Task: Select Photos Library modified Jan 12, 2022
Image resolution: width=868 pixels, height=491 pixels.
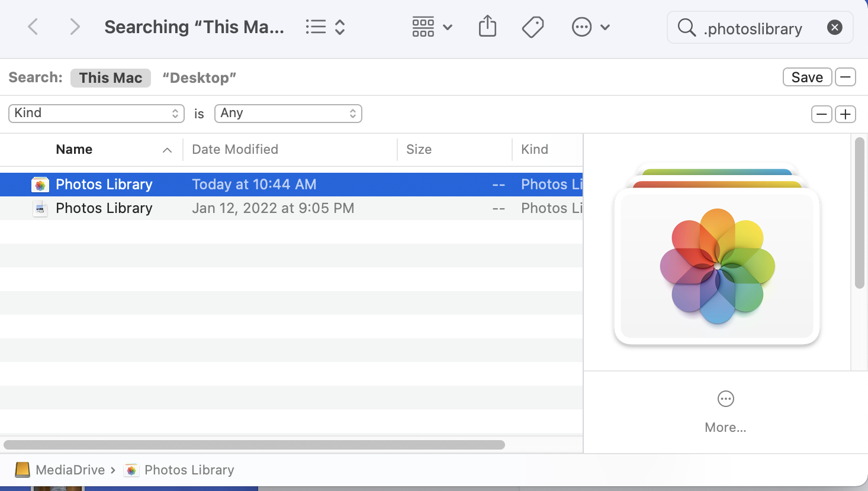Action: (291, 208)
